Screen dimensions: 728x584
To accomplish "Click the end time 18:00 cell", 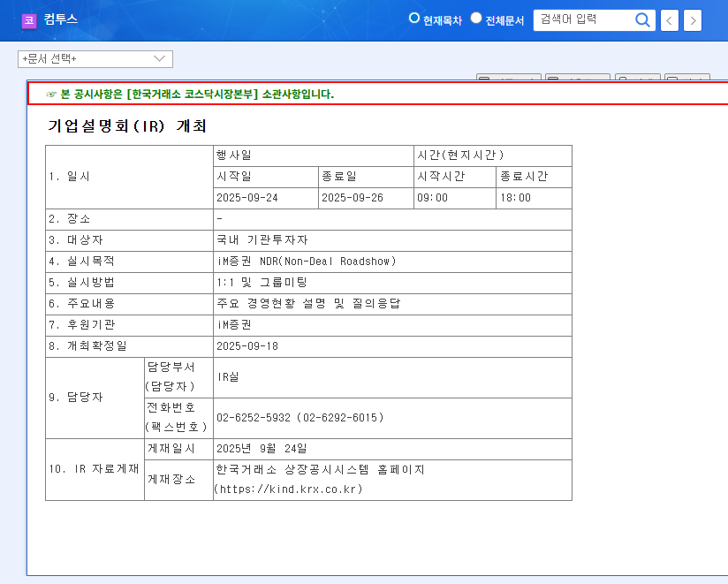I will coord(534,198).
